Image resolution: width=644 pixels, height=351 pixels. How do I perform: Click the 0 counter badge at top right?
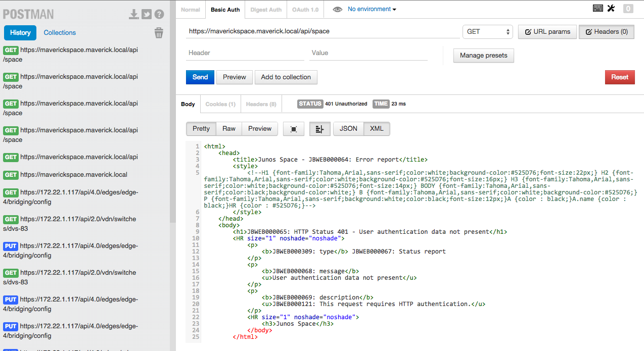(x=628, y=9)
